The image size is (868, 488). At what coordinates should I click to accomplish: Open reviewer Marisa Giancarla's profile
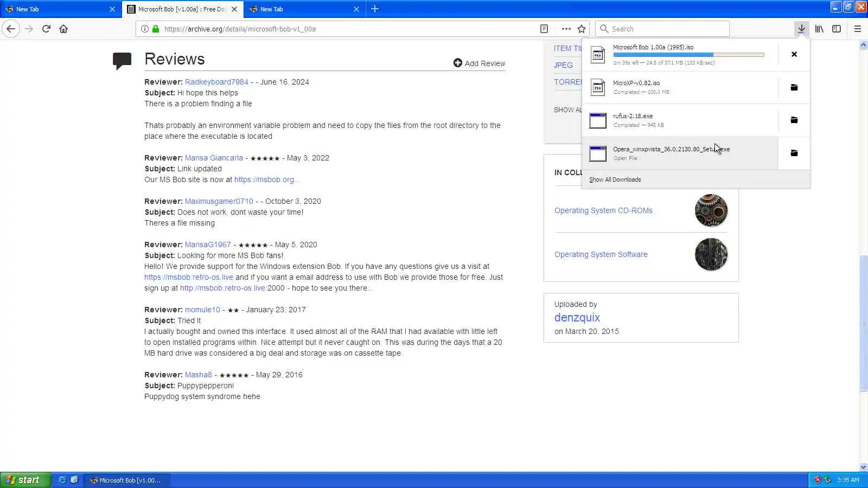coord(214,158)
